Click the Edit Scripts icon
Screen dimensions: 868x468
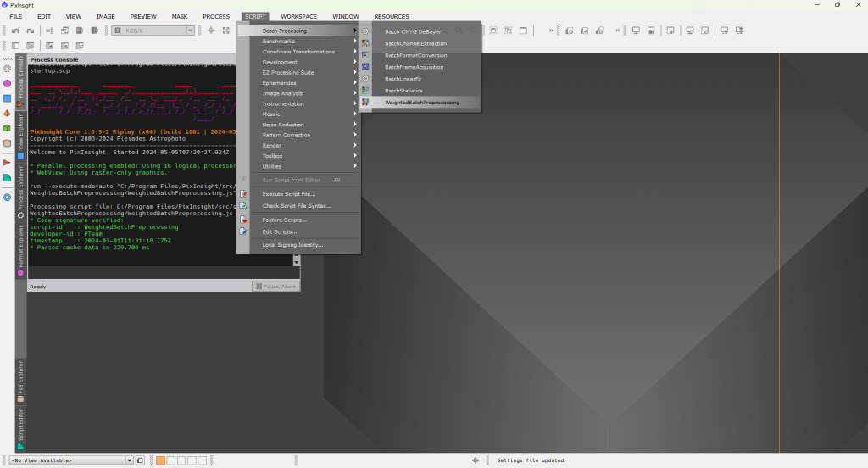coord(244,231)
